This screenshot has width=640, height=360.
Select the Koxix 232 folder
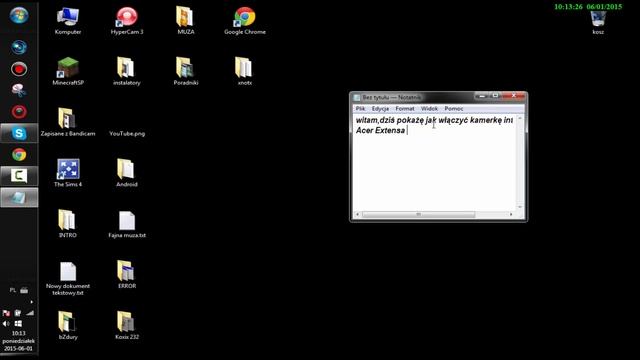[127, 326]
